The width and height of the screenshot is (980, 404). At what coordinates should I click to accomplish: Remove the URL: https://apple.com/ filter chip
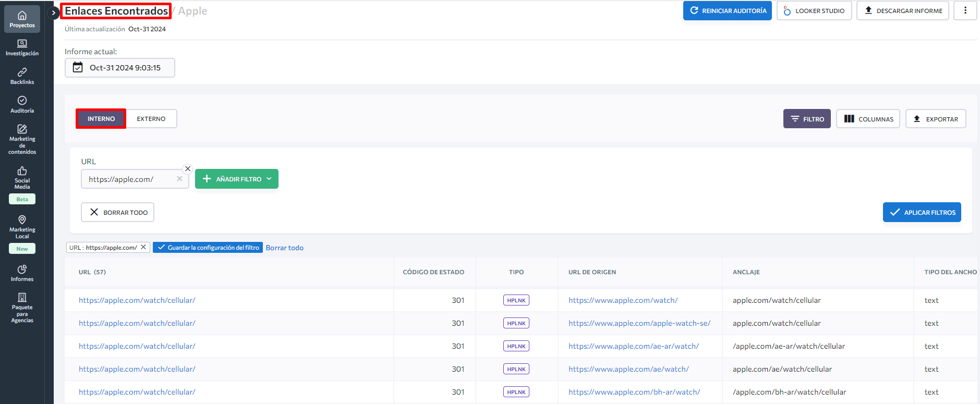pos(143,247)
